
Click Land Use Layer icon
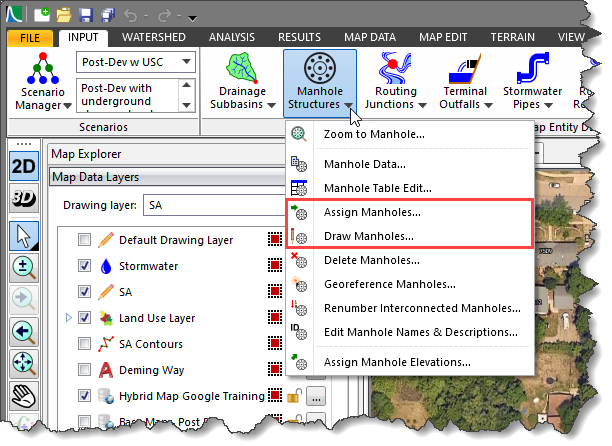(106, 318)
